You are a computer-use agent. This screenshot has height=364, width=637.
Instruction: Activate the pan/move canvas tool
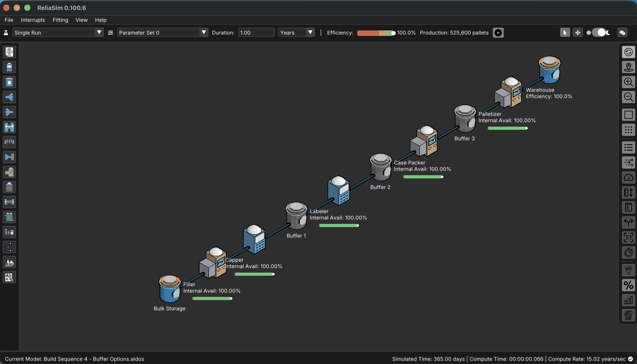pyautogui.click(x=578, y=33)
